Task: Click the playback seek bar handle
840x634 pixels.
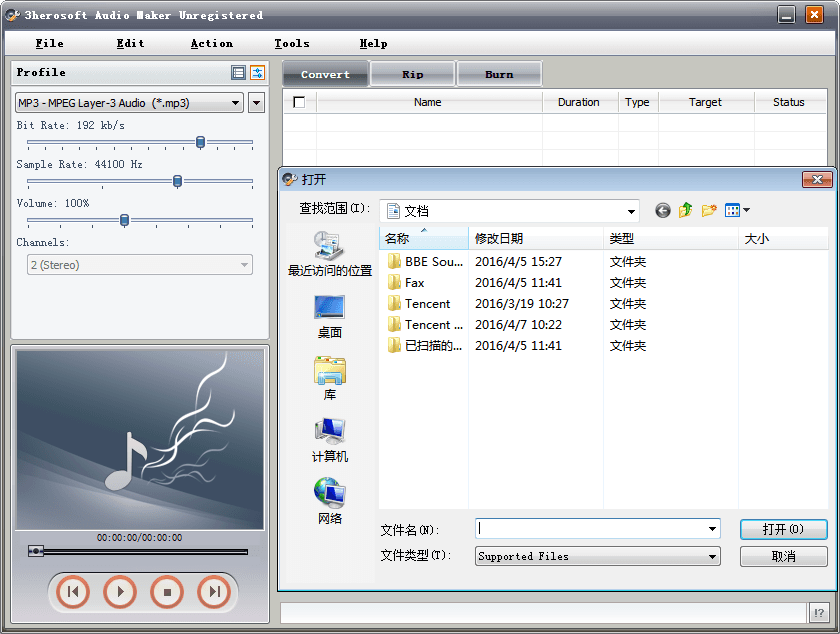Action: tap(35, 551)
